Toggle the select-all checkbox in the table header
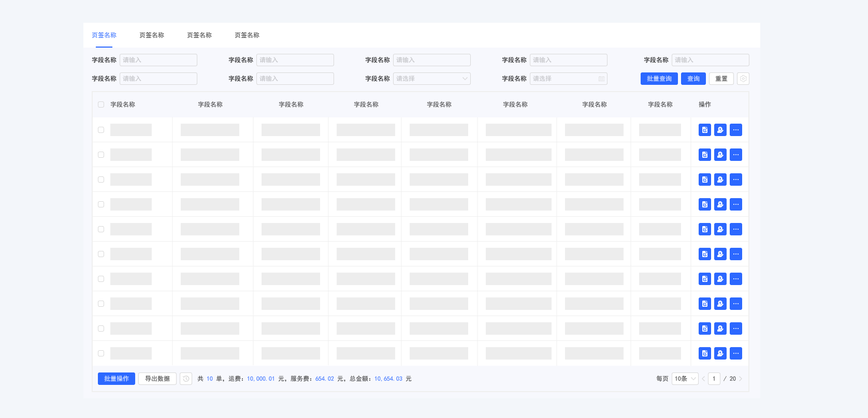The height and width of the screenshot is (418, 868). click(x=101, y=104)
